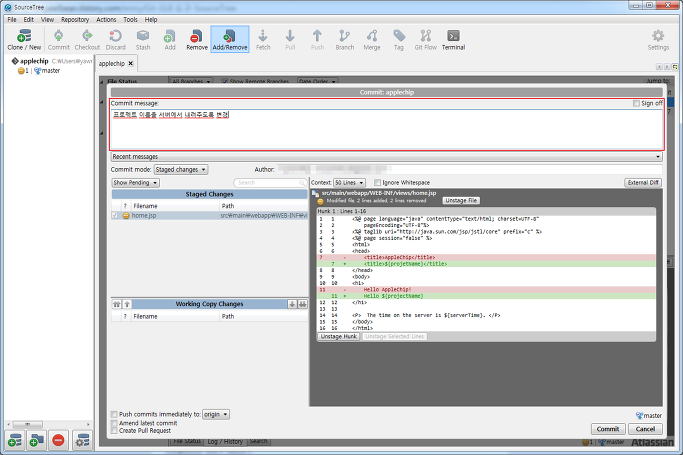Open Commit mode Staged changes dropdown

(x=181, y=169)
